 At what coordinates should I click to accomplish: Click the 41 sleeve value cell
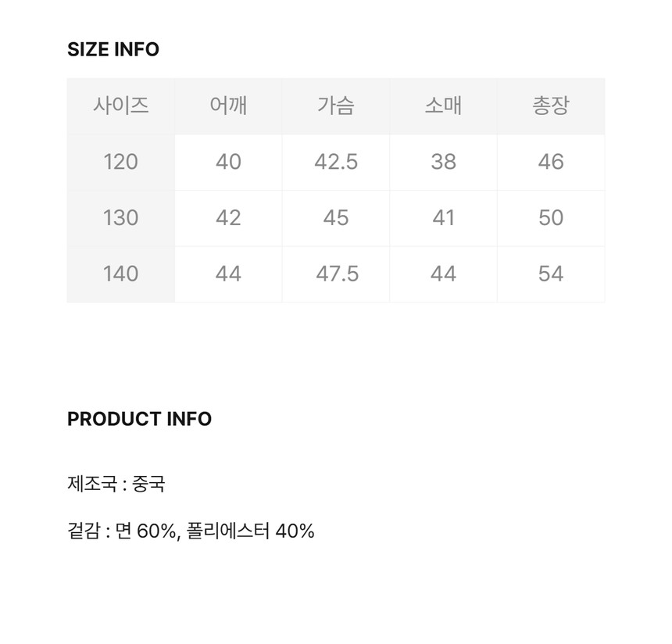click(444, 218)
